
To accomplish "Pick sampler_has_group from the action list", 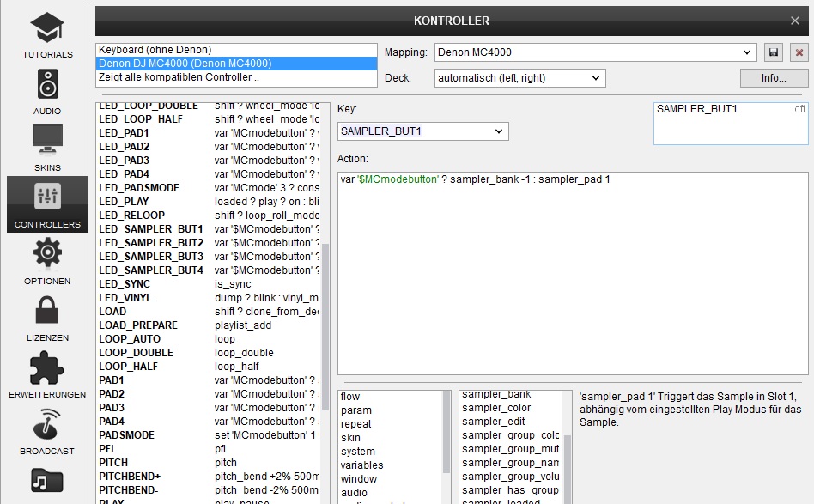I will point(511,490).
